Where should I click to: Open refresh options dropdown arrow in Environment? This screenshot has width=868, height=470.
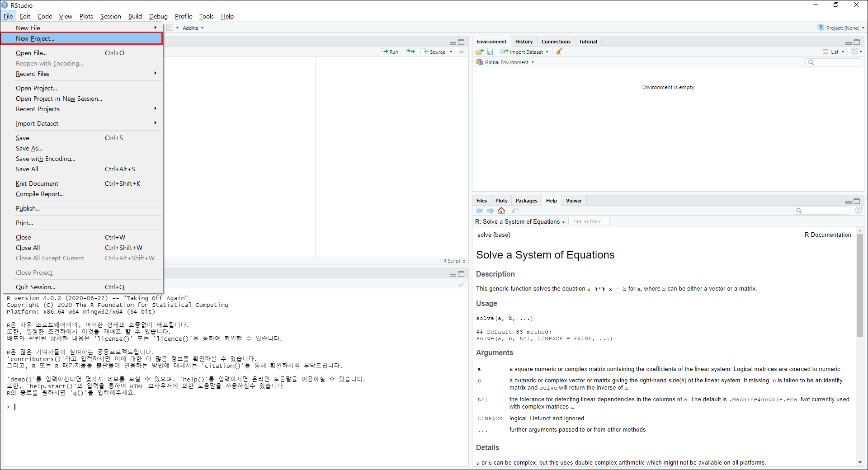[x=861, y=52]
